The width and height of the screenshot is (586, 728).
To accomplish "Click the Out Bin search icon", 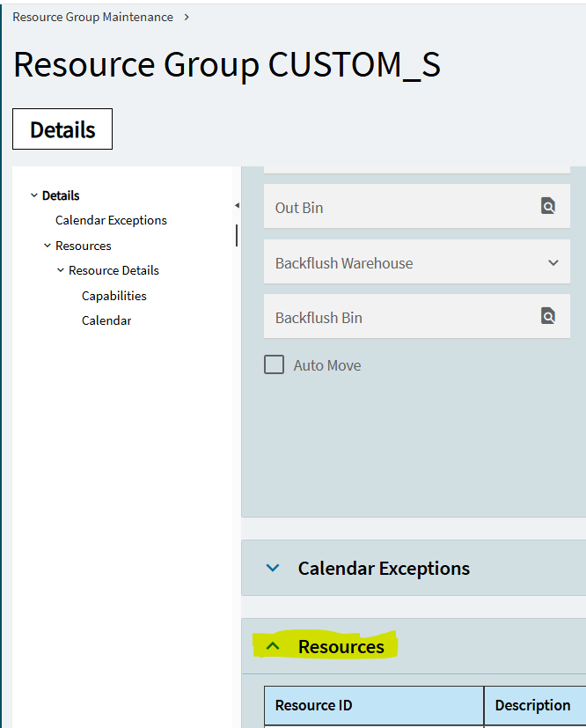I will (x=548, y=207).
